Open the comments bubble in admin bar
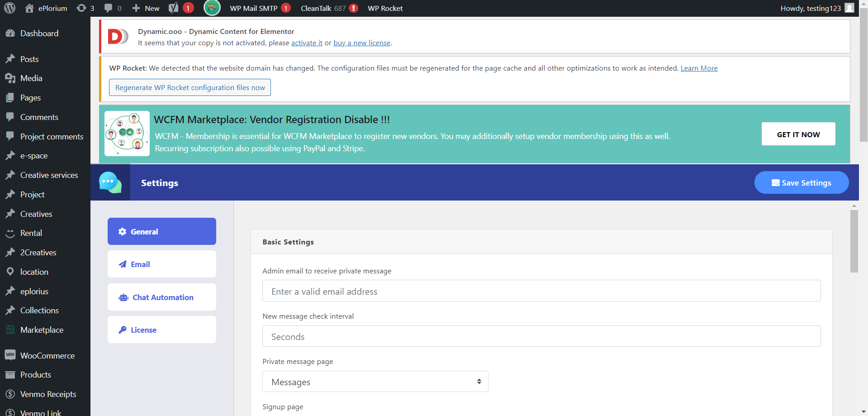Viewport: 868px width, 416px height. tap(108, 8)
